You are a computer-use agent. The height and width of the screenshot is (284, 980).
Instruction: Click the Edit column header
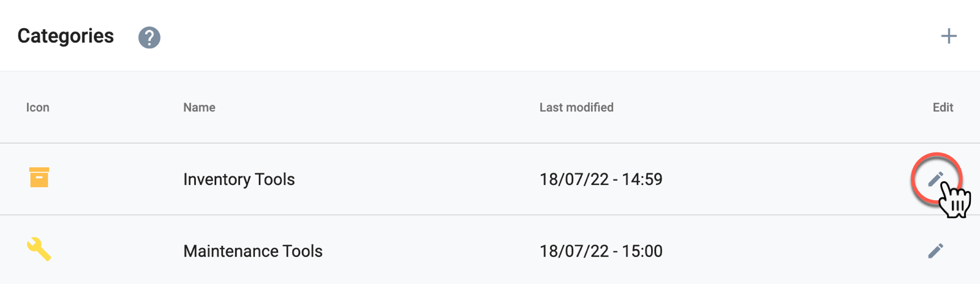(x=943, y=107)
